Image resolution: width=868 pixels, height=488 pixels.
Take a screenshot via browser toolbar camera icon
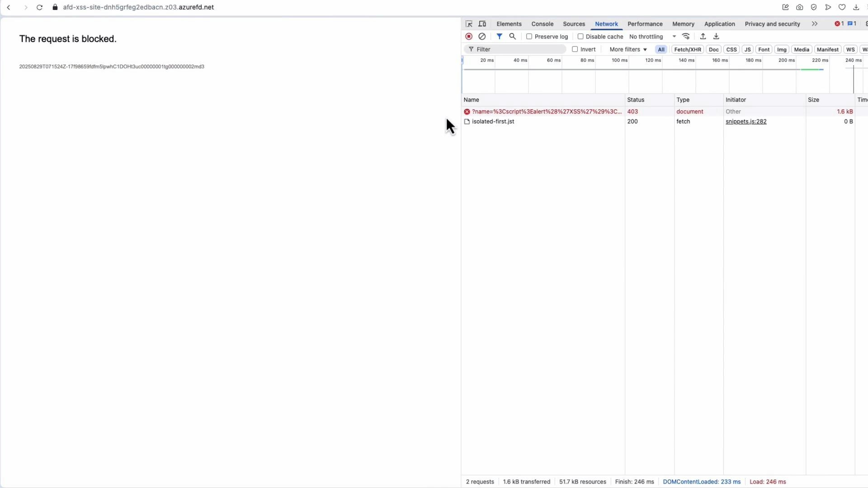click(800, 7)
